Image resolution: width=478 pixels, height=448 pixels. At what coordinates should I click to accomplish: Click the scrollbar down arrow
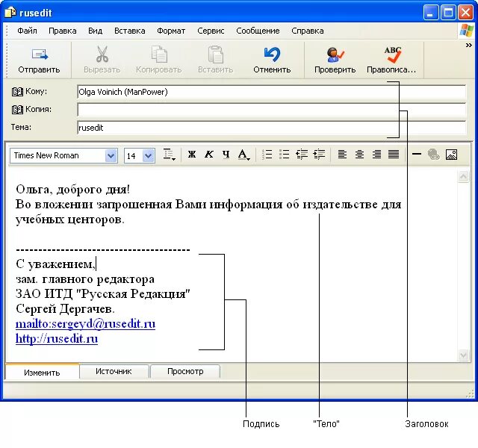click(463, 355)
